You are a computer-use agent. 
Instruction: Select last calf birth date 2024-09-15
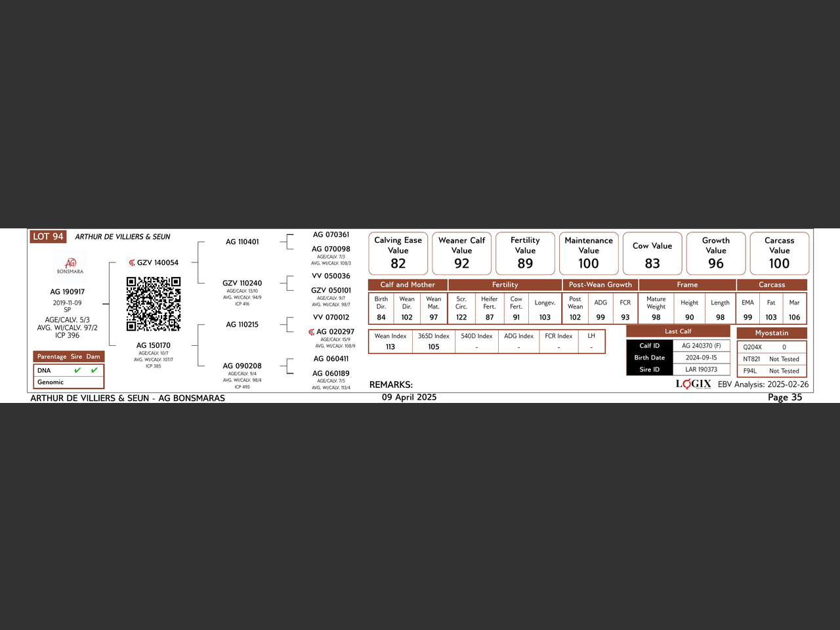pyautogui.click(x=702, y=358)
